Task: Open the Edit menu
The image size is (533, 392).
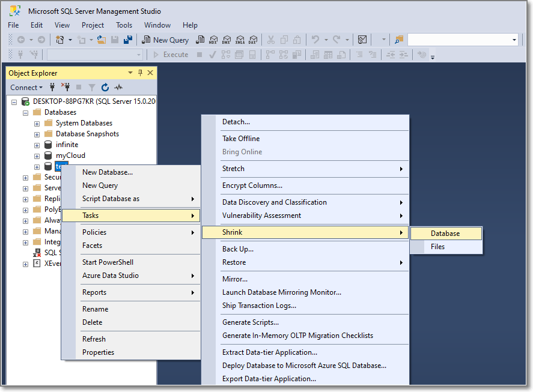Action: 37,25
